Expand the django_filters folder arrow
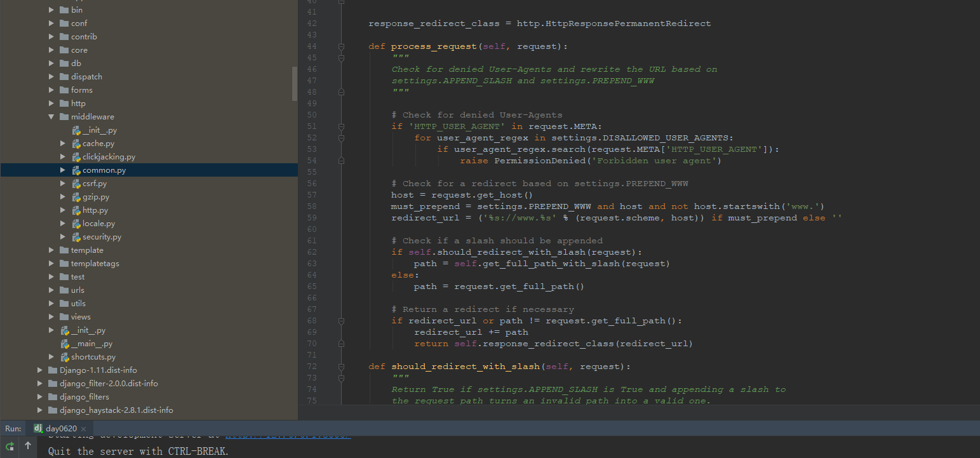Viewport: 980px width, 458px height. coord(40,397)
